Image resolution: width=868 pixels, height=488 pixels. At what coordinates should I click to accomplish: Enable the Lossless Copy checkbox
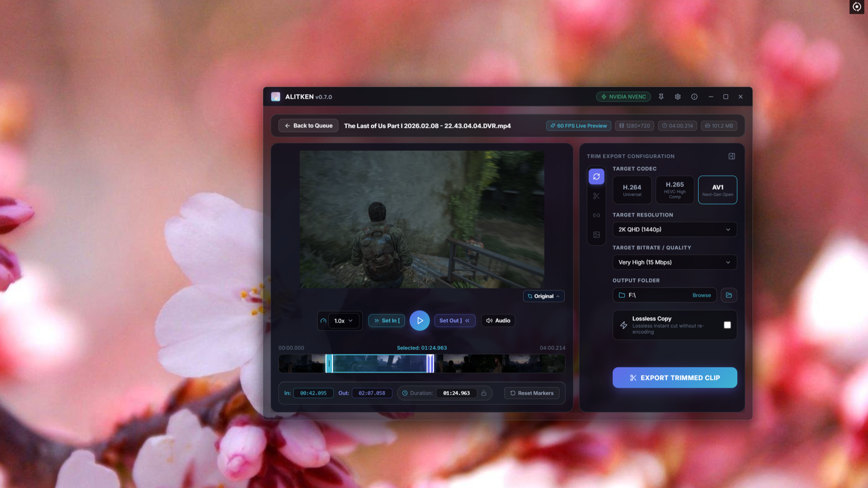click(727, 325)
